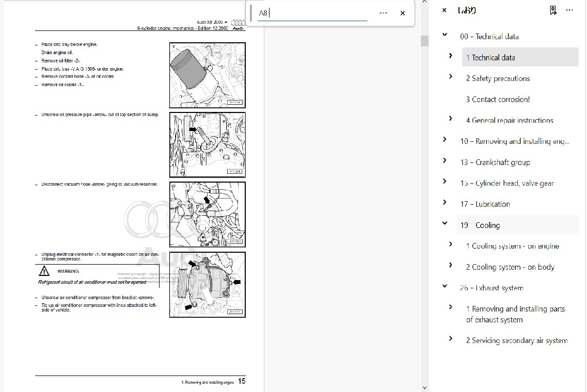This screenshot has height=392, width=587.
Task: Click the 'Remove oil filter -2-.' line
Action: 60,60
